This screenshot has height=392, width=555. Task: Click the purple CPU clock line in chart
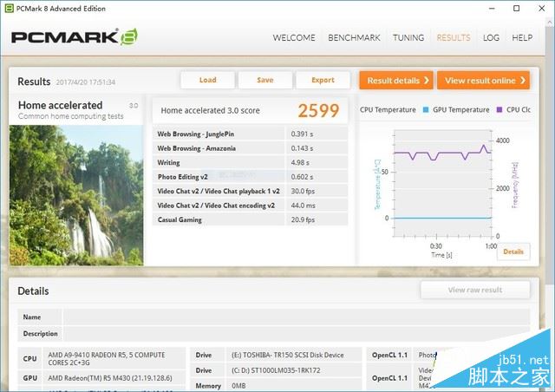point(442,154)
